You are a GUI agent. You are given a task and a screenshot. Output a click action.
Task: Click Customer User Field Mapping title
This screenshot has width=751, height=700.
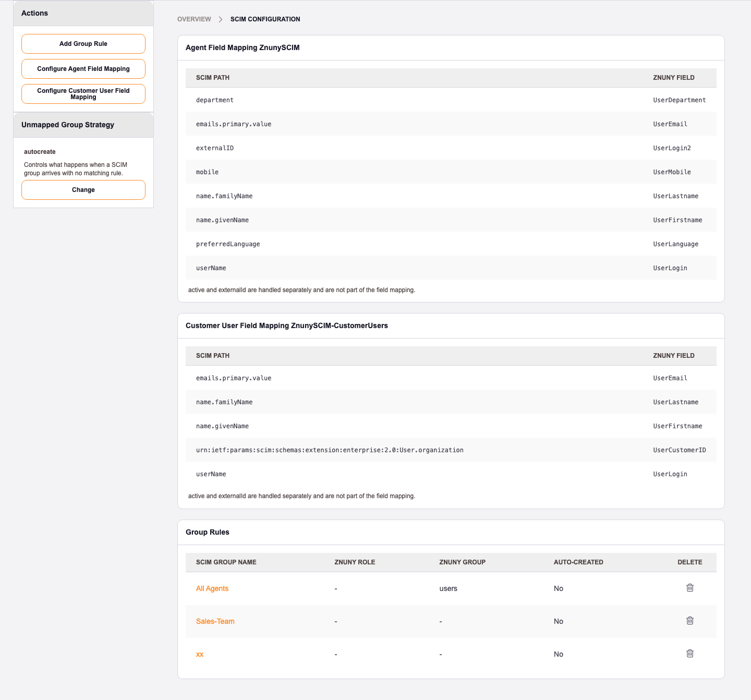pyautogui.click(x=287, y=325)
